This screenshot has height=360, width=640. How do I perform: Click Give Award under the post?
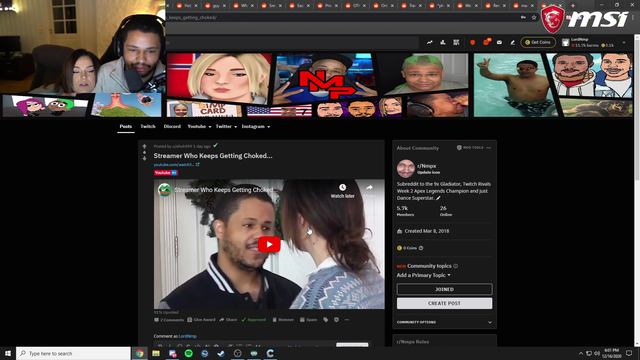click(x=201, y=320)
